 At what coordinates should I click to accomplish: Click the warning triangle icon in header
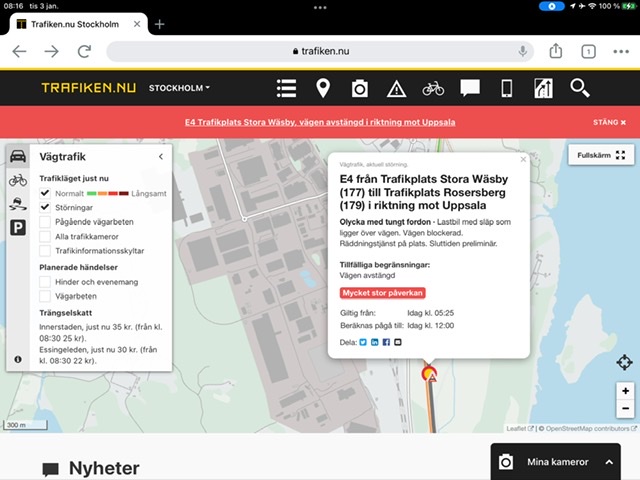coord(396,88)
